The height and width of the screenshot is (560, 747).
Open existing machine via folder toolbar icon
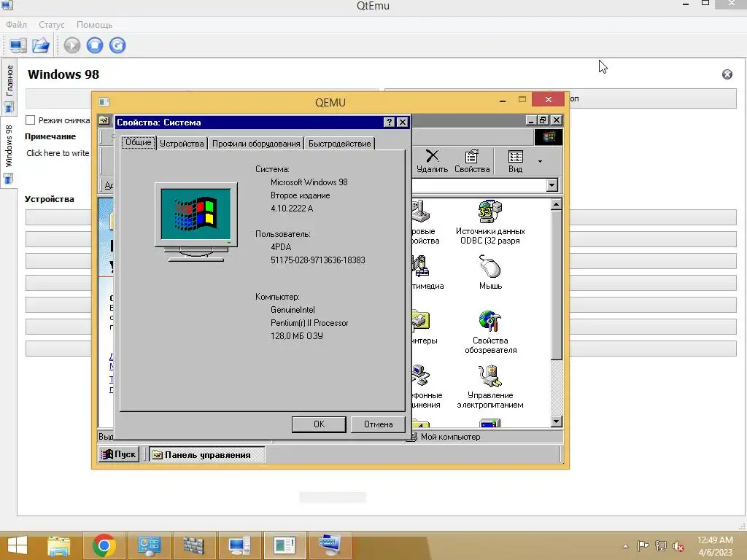[x=41, y=46]
